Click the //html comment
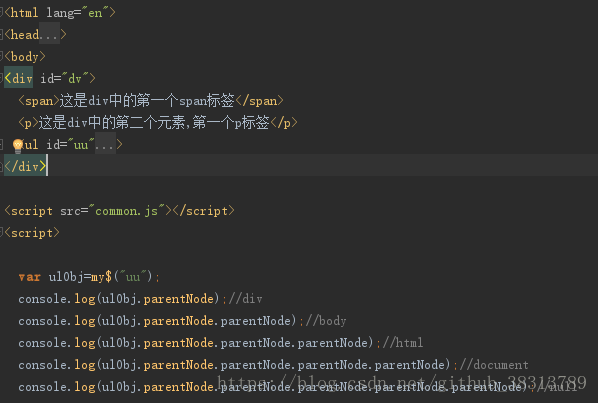This screenshot has width=598, height=403. [x=403, y=342]
